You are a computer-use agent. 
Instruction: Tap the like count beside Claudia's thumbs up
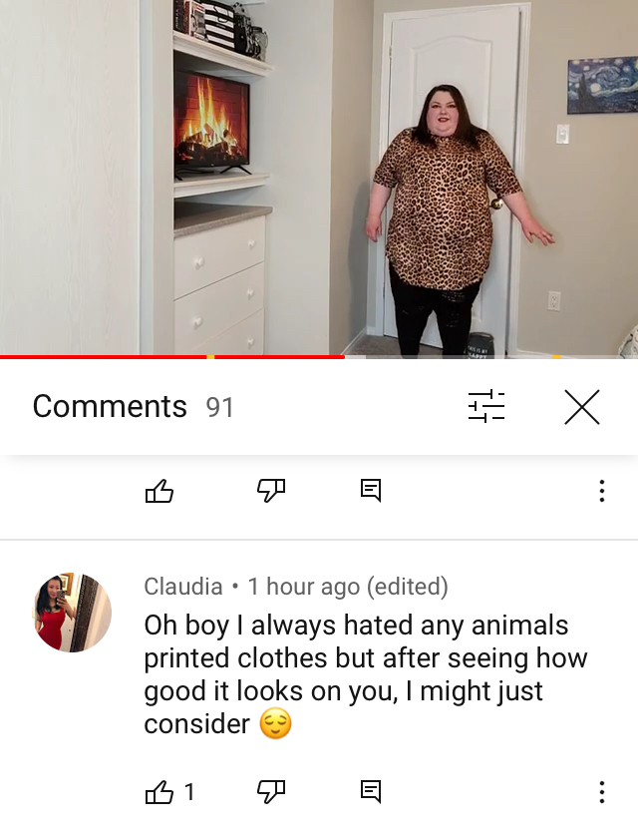click(189, 791)
